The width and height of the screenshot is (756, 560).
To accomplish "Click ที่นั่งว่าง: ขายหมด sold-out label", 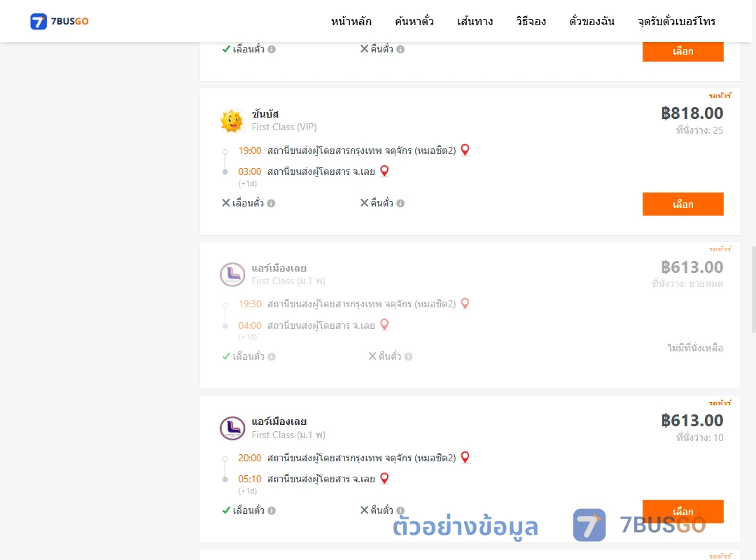I will pos(687,283).
